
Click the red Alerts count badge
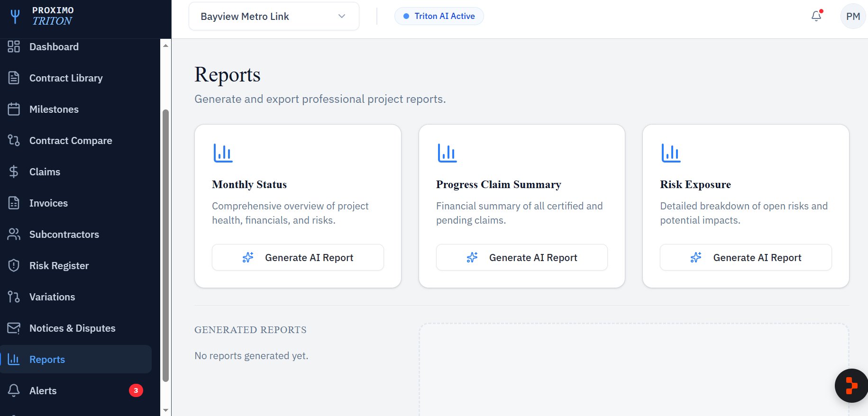136,390
